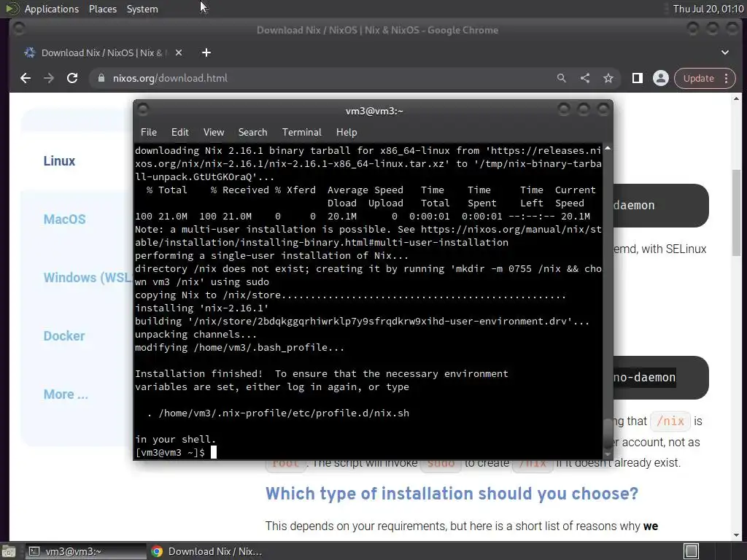Reload the nixos.org page
The image size is (747, 560).
coord(72,78)
